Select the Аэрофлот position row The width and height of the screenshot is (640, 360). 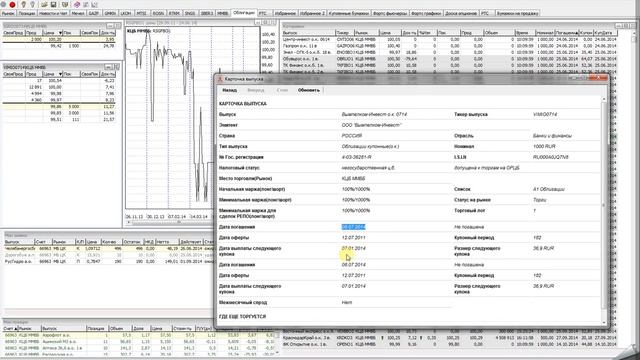139,335
